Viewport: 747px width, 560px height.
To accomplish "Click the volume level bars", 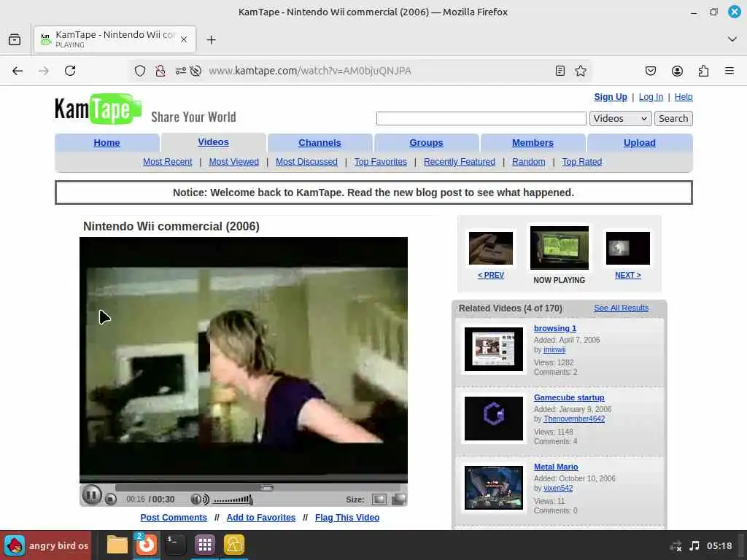I will (232, 499).
